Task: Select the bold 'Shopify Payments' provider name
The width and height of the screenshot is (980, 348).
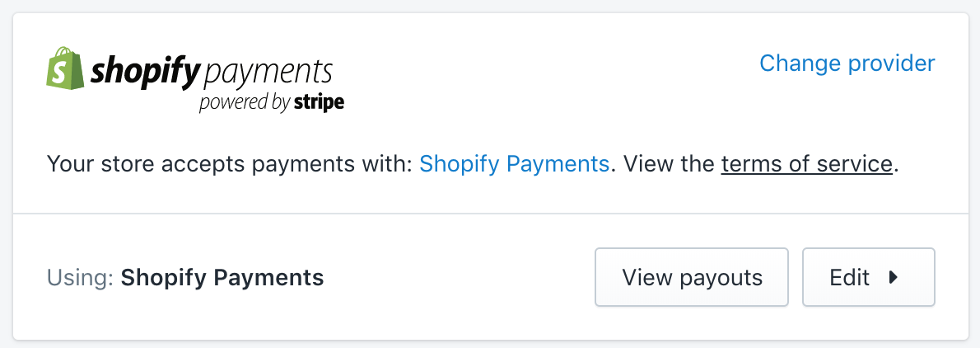Action: 222,278
